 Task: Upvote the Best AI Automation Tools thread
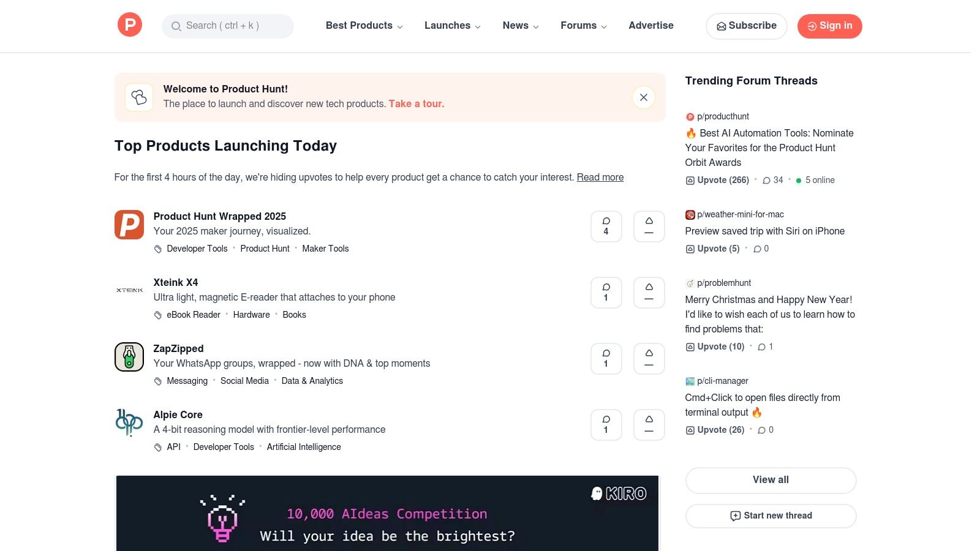click(717, 180)
